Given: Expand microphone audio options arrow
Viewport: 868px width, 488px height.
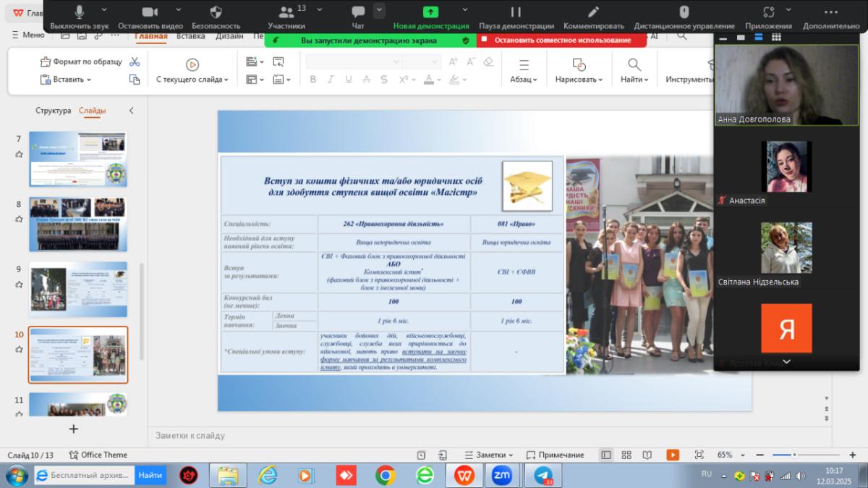Looking at the screenshot, I should pos(104,10).
